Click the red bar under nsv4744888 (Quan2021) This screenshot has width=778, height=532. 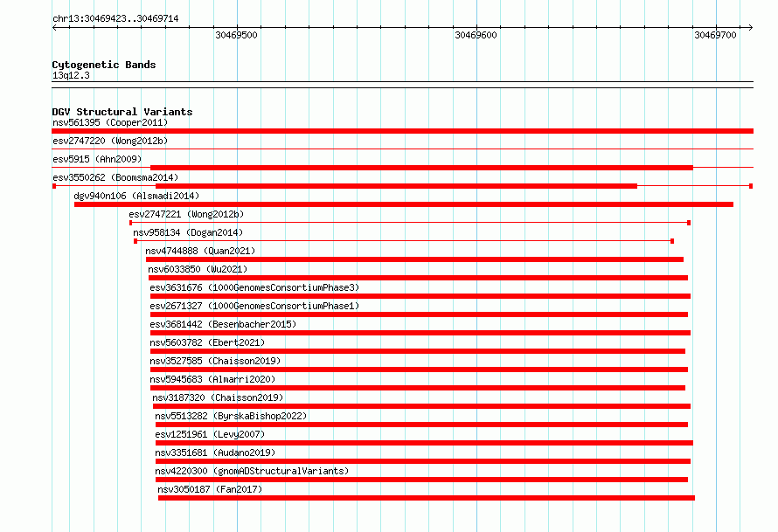tap(415, 259)
